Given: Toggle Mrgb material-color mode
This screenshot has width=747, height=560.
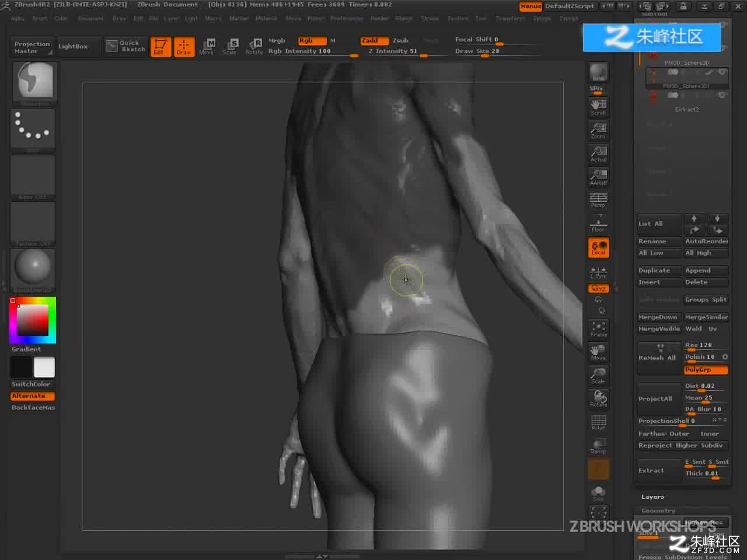Looking at the screenshot, I should [x=277, y=41].
